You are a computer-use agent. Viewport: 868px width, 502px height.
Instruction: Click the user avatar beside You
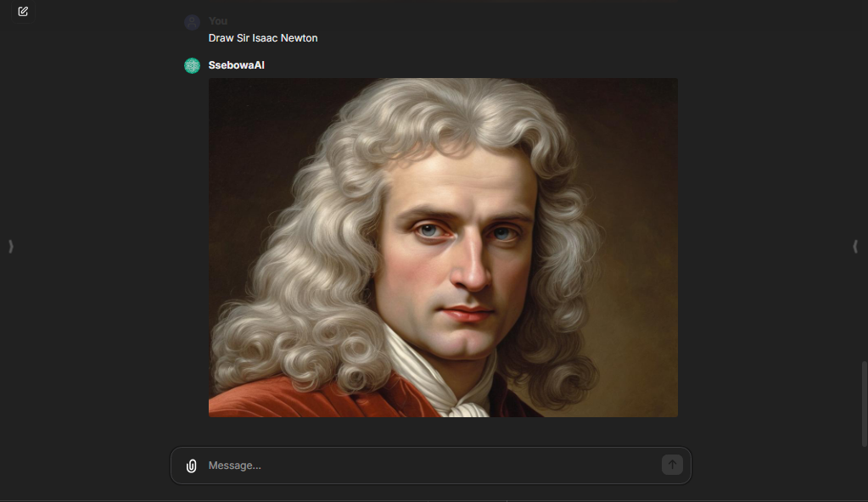tap(192, 22)
